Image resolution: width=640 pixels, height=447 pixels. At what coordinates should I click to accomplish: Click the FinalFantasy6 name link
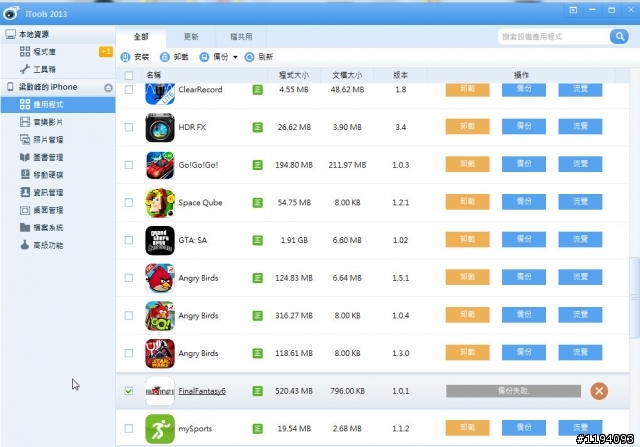(x=202, y=391)
